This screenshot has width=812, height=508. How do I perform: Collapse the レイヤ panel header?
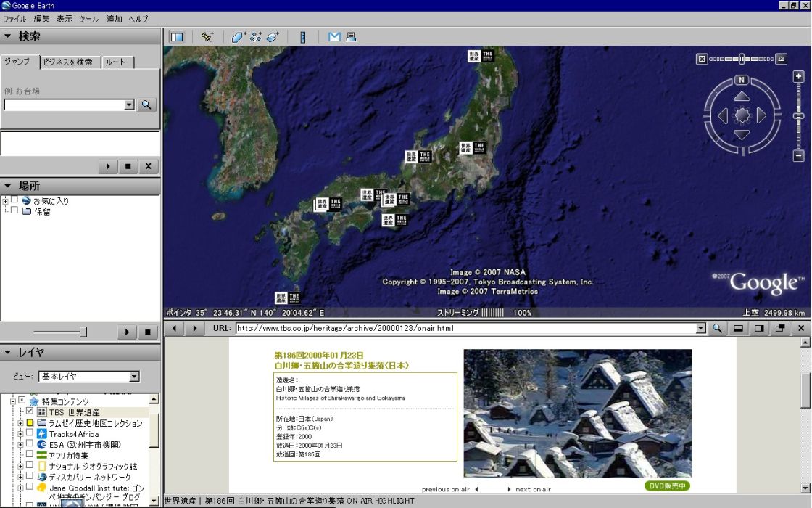pos(80,353)
